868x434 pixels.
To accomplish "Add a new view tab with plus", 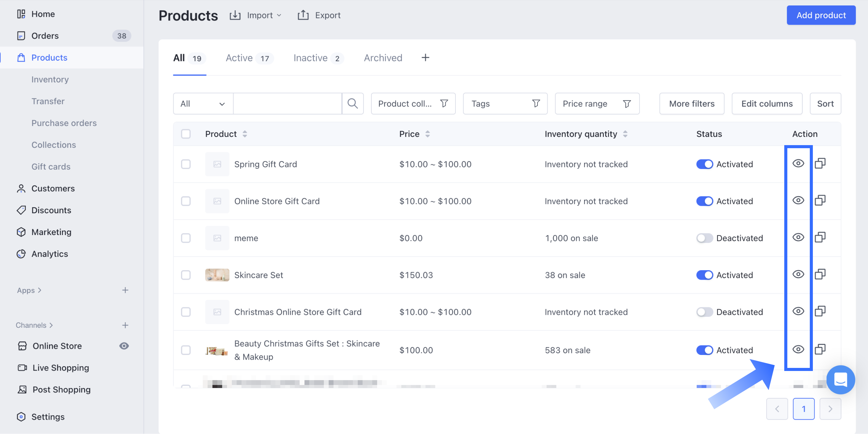I will [x=425, y=58].
